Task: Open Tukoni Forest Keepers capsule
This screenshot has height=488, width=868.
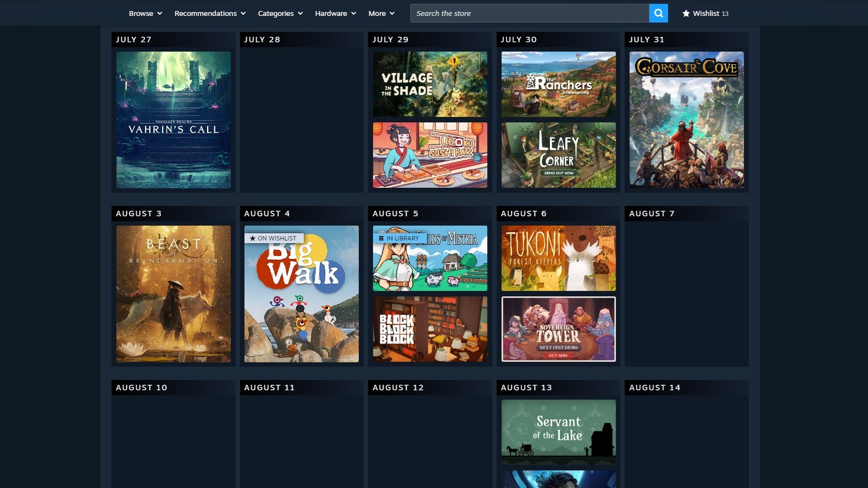Action: (559, 258)
